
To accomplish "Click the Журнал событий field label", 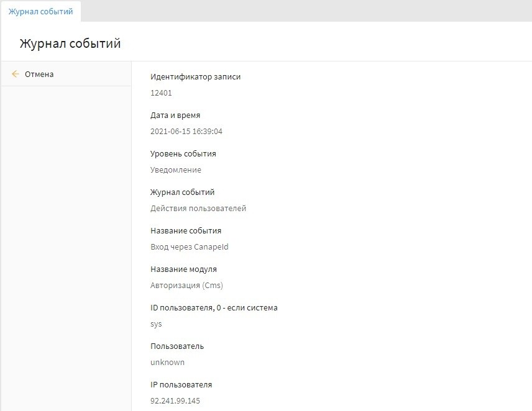I will tap(183, 192).
